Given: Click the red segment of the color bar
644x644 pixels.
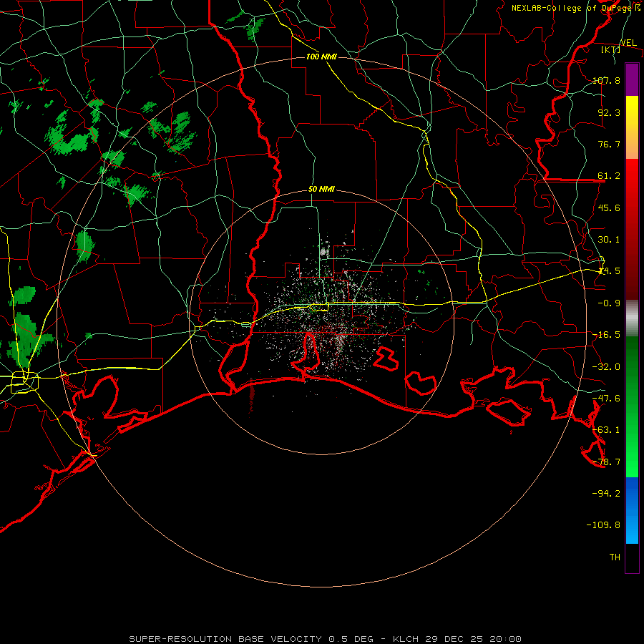Looking at the screenshot, I should 632,229.
